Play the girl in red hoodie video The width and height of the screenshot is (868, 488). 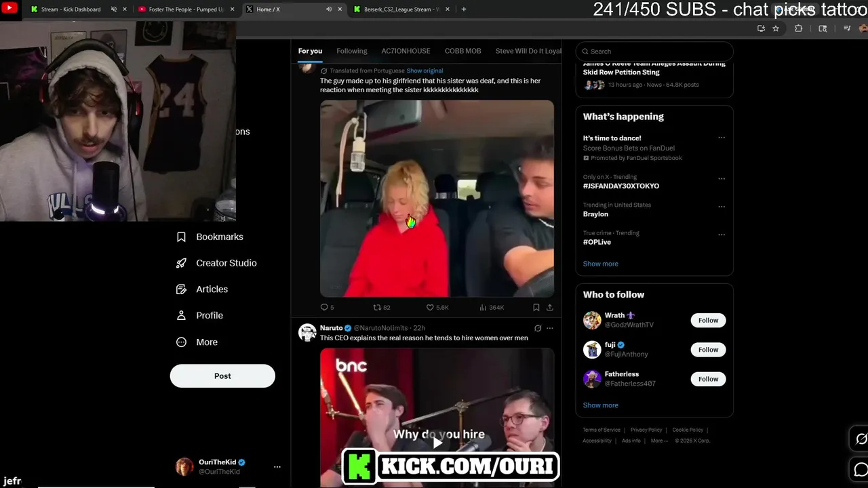437,199
